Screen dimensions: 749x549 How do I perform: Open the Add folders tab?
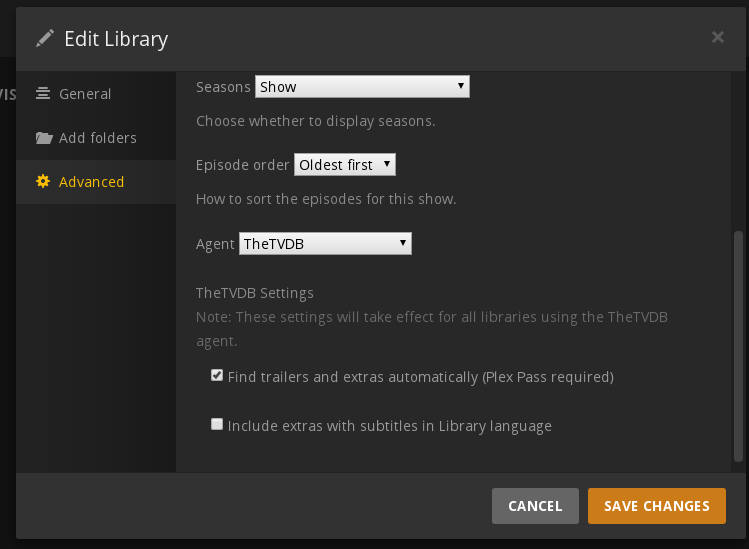(x=97, y=138)
